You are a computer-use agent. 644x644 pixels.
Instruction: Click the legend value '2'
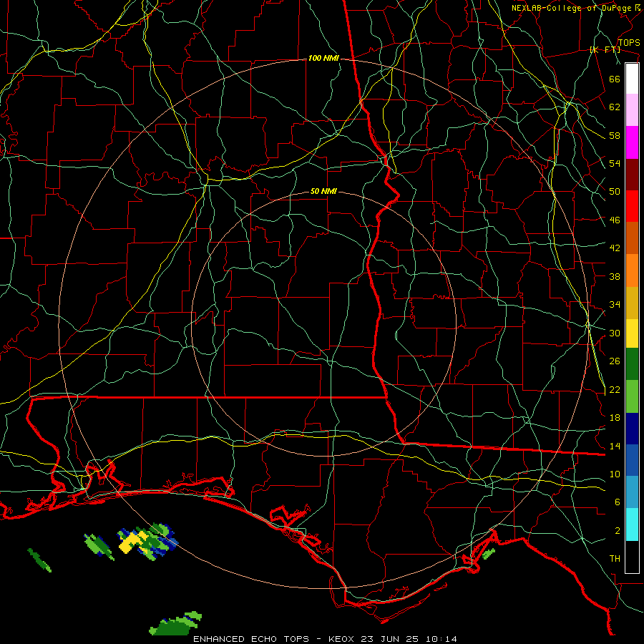point(618,531)
